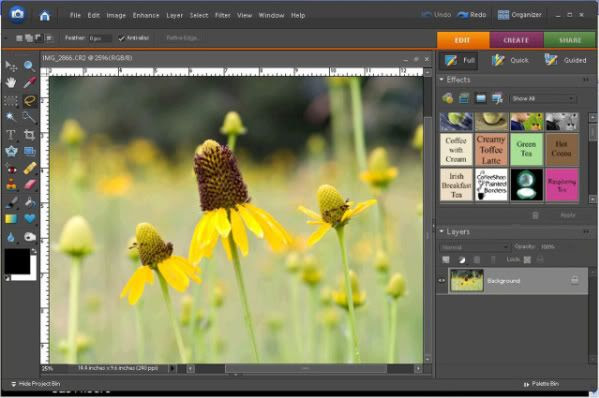Toggle Lock transparent pixels in Layers

tap(527, 260)
